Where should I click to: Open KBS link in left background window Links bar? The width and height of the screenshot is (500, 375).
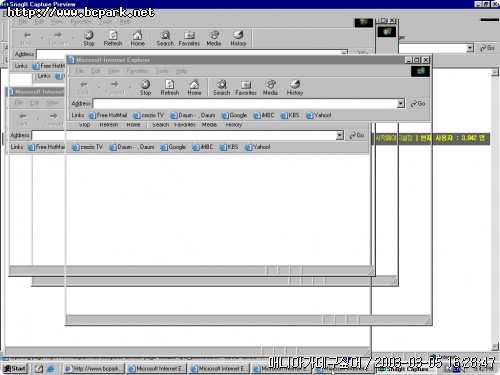coord(229,147)
